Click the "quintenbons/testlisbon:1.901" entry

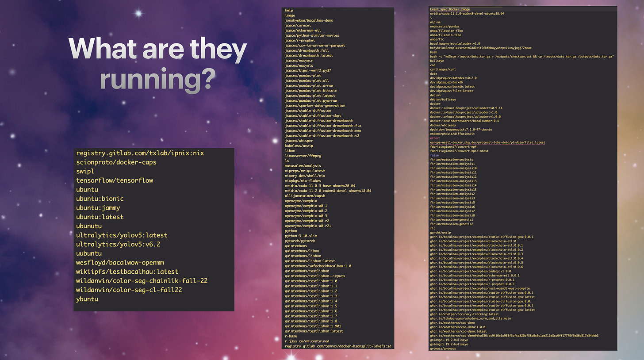313,326
